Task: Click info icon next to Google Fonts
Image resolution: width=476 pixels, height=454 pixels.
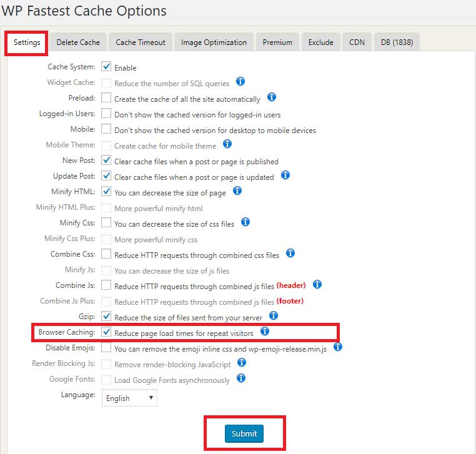Action: coord(241,378)
